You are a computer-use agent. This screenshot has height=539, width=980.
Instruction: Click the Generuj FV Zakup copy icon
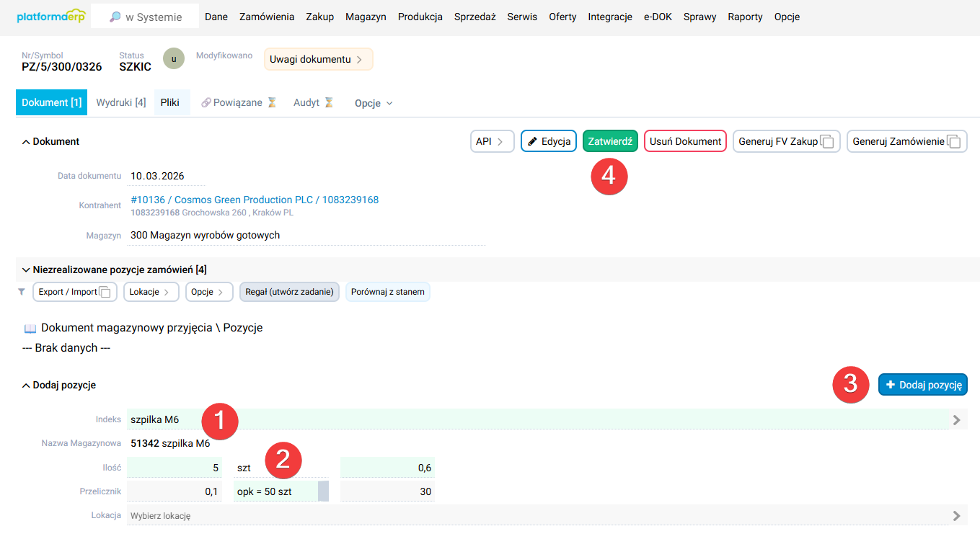click(827, 142)
